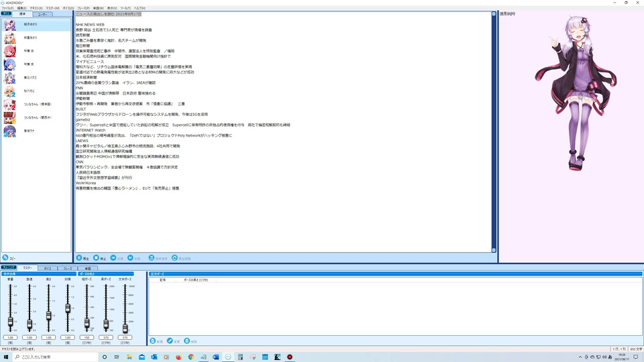Click the コピー preset copy icon

[x=5, y=257]
